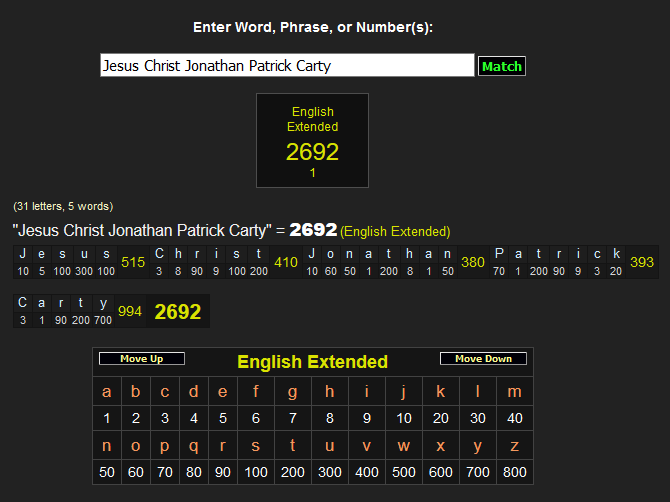Viewport: 670px width, 502px height.
Task: Select letter 'm' in the cipher chart
Action: 515,391
